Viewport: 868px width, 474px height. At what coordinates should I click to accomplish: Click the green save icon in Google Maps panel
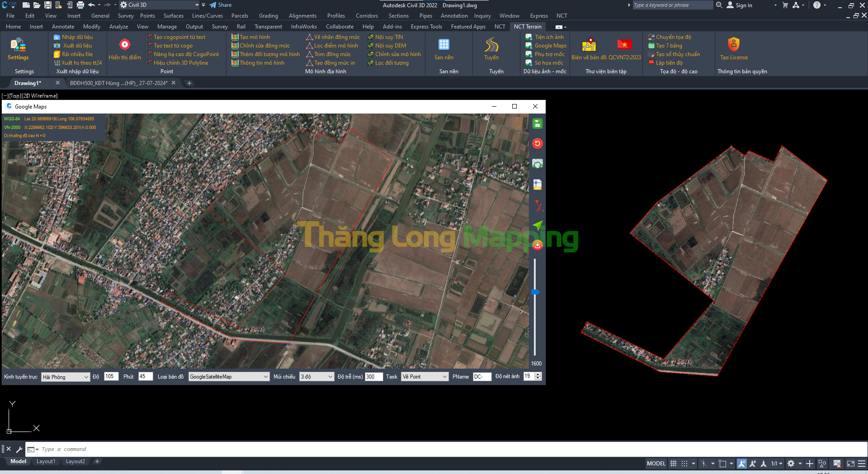click(537, 124)
